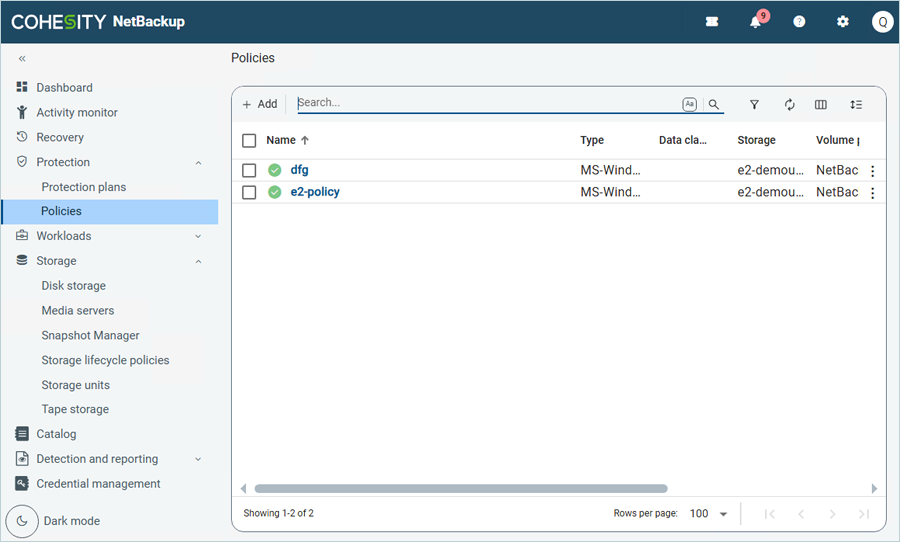The height and width of the screenshot is (542, 900).
Task: Refresh the policies list
Action: pos(789,104)
